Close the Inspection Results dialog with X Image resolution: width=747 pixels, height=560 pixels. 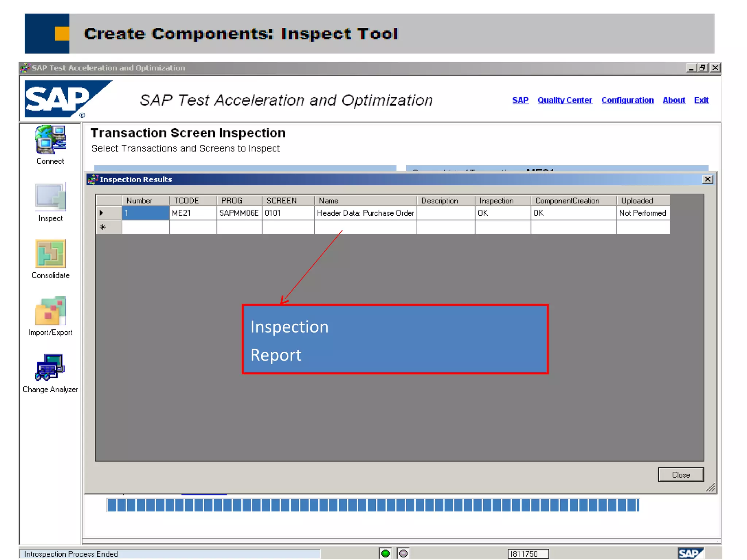point(708,179)
